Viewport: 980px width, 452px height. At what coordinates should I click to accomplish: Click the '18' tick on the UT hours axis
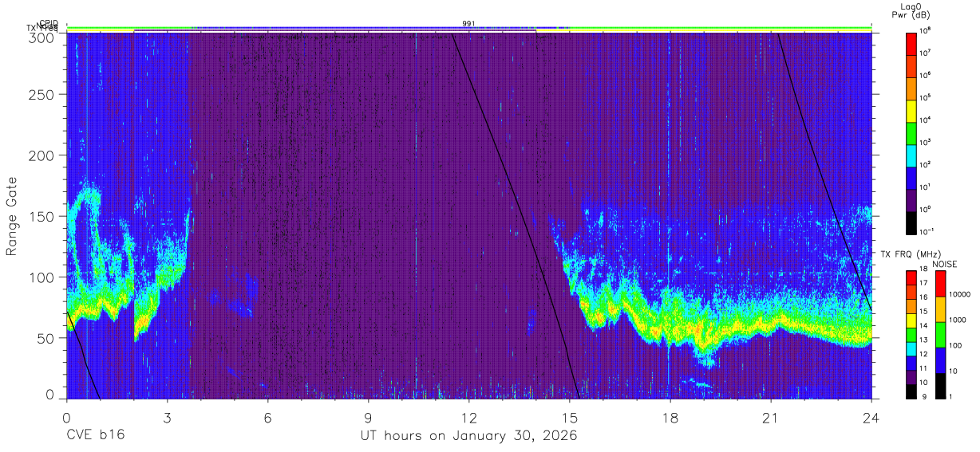pyautogui.click(x=670, y=418)
